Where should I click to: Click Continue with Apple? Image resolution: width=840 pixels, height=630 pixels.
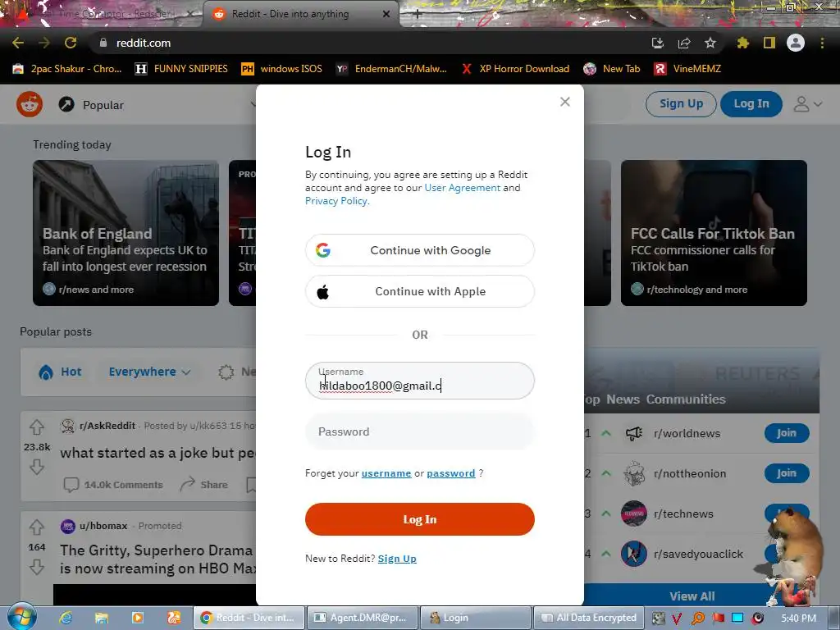click(x=419, y=291)
